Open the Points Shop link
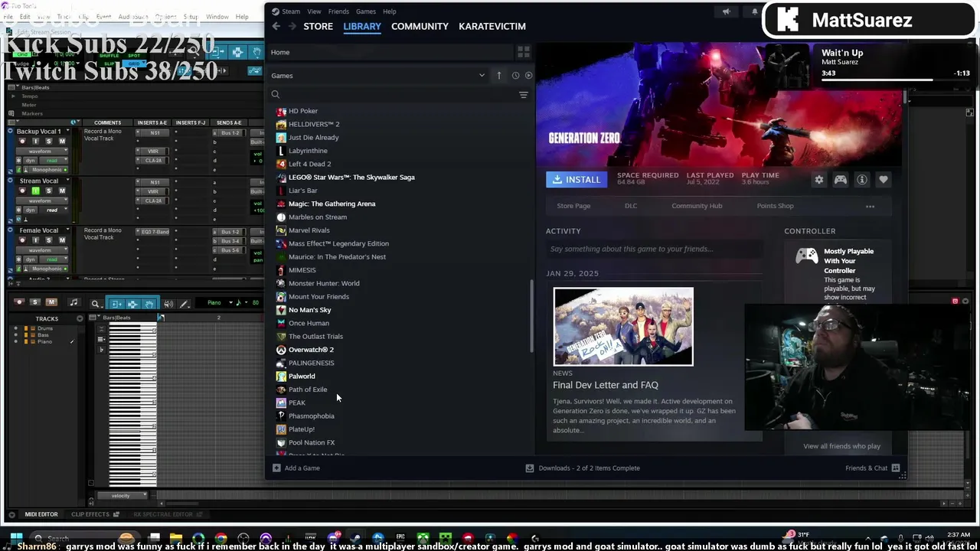The image size is (980, 551). 775,206
